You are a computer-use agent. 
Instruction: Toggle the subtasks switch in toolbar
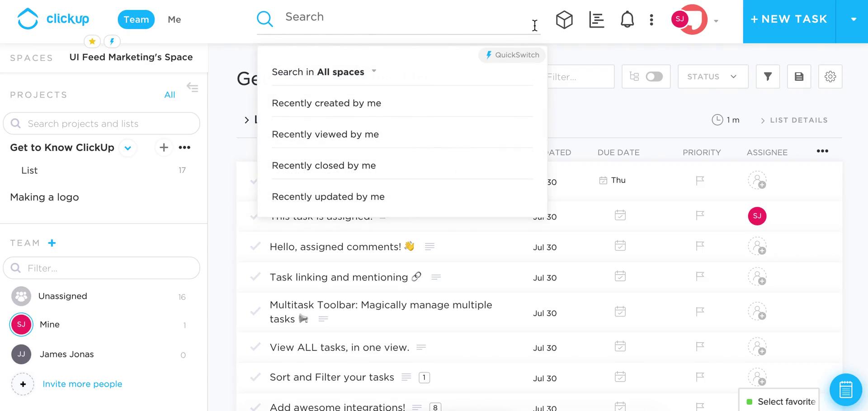pos(654,76)
